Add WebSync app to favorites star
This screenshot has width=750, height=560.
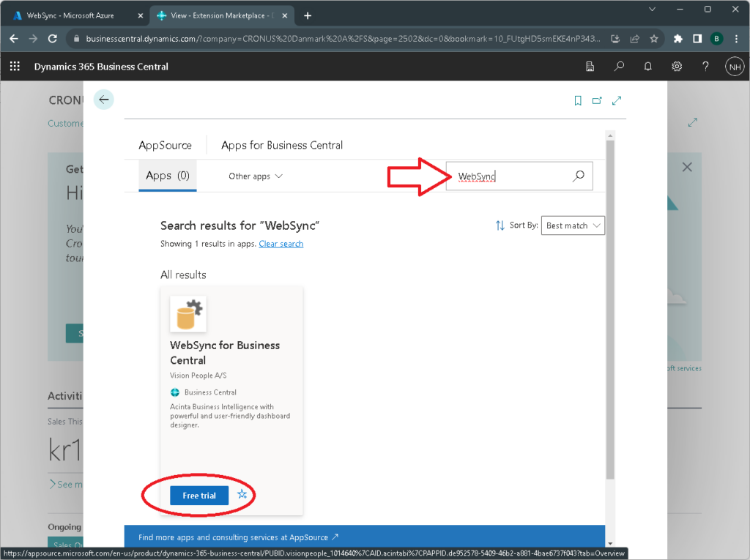243,496
